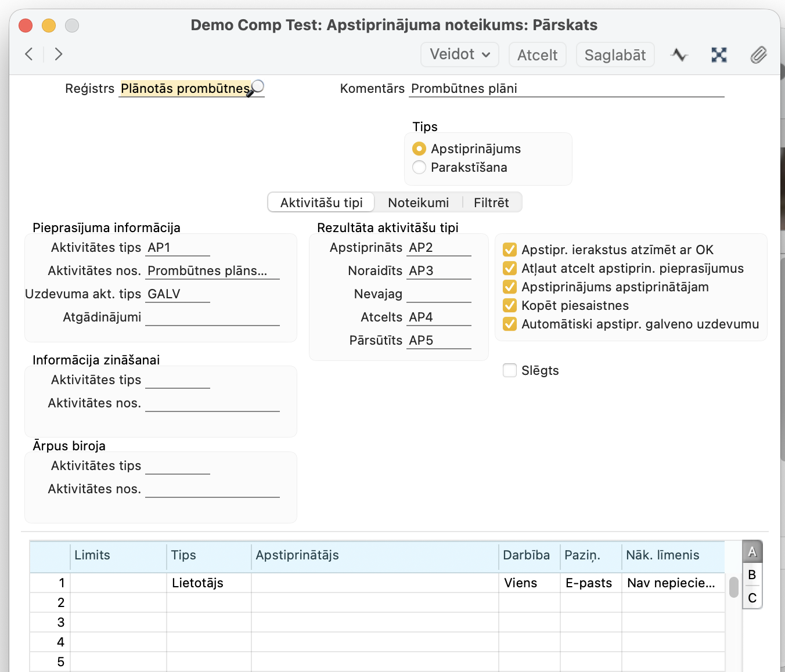
Task: Click the back navigation arrow
Action: click(x=29, y=55)
